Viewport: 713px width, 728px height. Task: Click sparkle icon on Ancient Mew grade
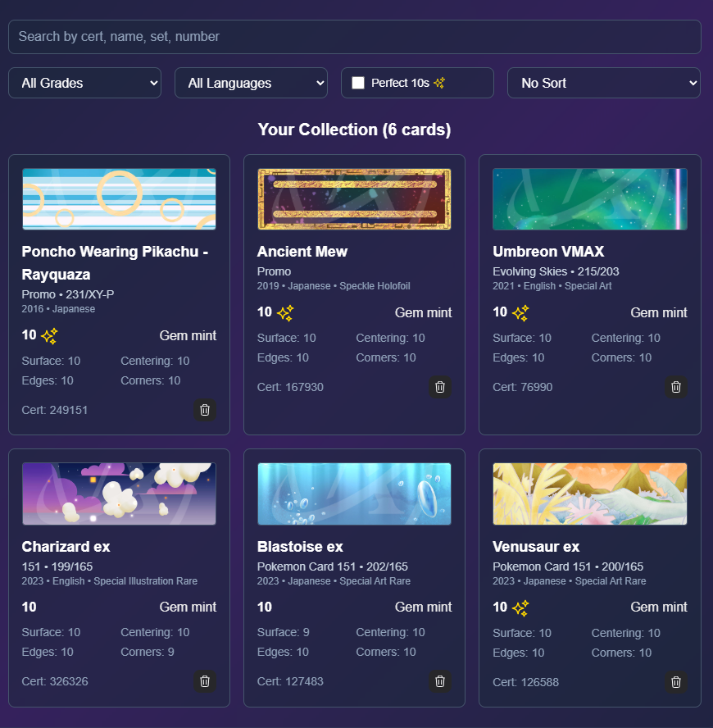coord(285,313)
